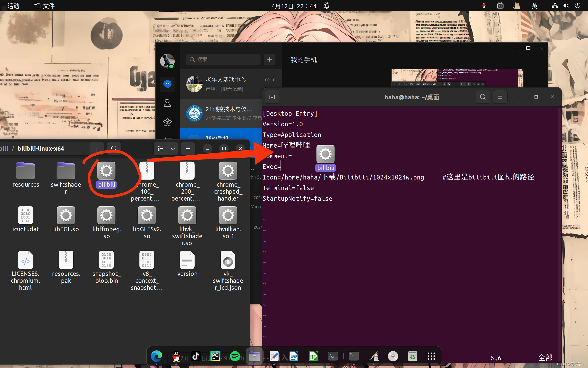Open the terminal hamburger menu
Image resolution: width=588 pixels, height=368 pixels.
point(500,97)
